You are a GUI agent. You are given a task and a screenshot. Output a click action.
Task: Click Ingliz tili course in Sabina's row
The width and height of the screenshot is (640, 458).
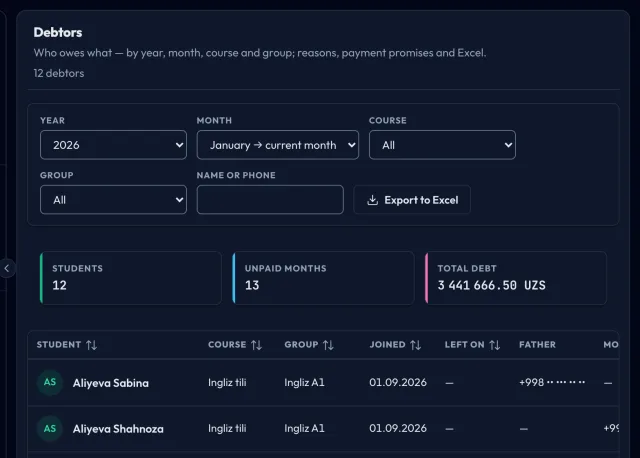227,382
